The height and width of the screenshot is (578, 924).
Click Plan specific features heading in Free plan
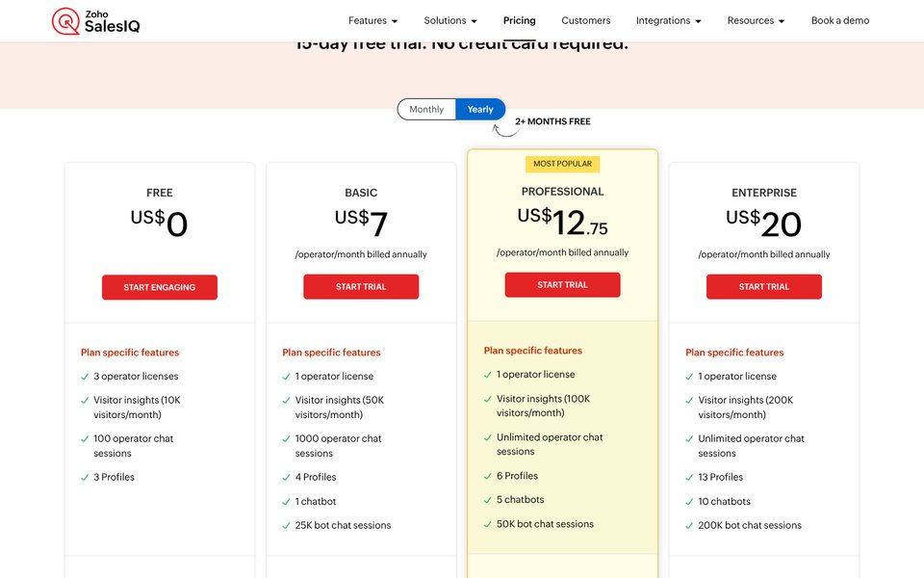click(x=130, y=353)
